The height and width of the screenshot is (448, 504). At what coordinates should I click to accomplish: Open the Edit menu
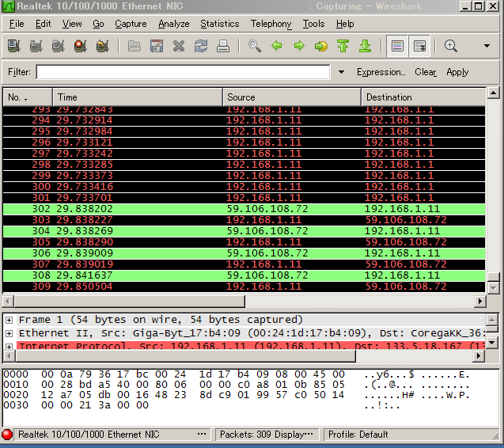(43, 24)
